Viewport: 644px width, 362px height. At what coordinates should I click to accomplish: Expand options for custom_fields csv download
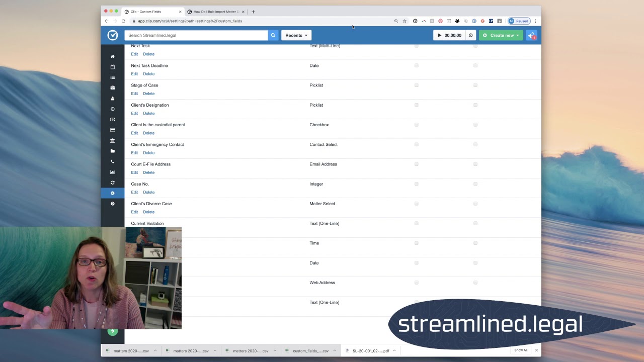point(335,351)
